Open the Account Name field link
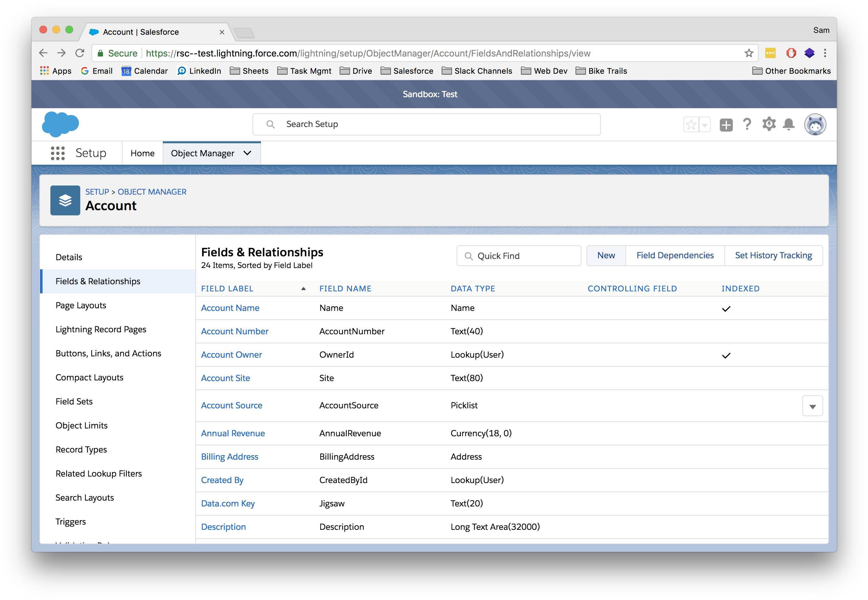This screenshot has width=868, height=600. point(230,308)
